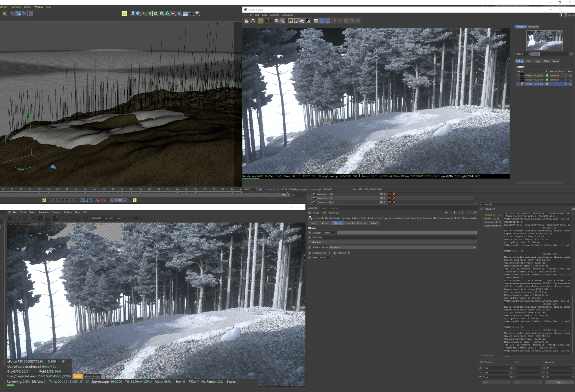Select DeMain pass button in Live Viewer
Screen dimensions: 575x392
tap(87, 377)
